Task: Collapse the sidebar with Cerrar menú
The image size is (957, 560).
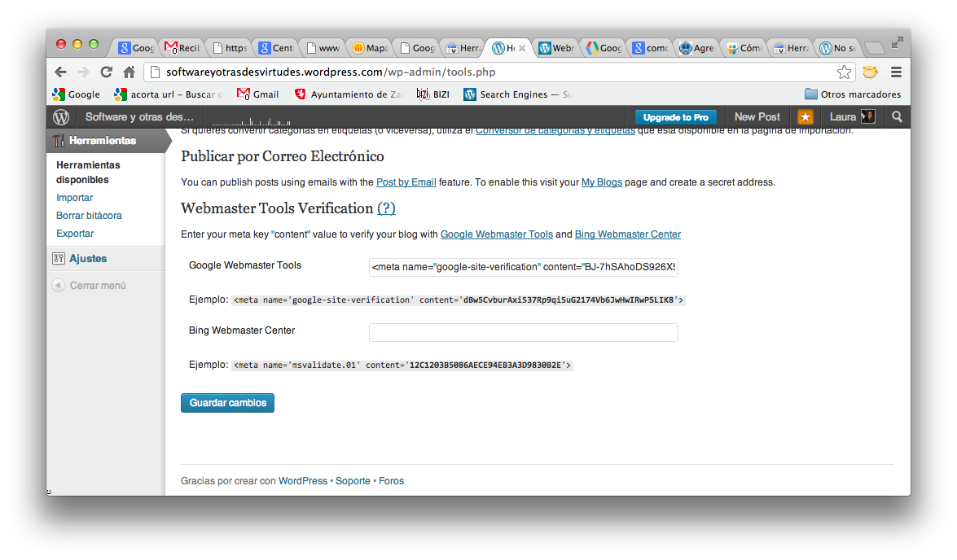Action: coord(97,286)
